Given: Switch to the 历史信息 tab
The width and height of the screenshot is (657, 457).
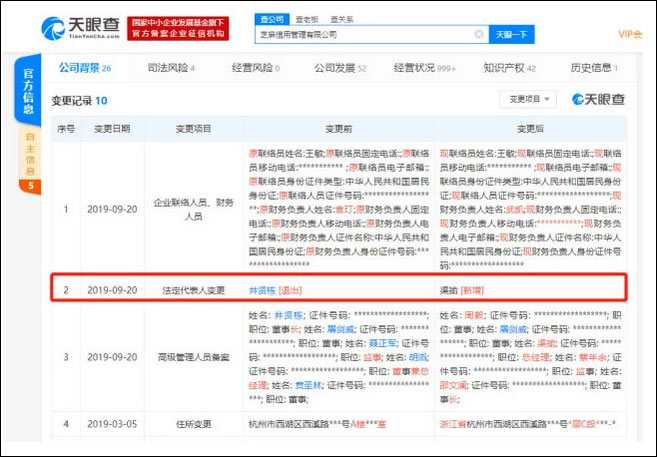Looking at the screenshot, I should click(x=594, y=68).
